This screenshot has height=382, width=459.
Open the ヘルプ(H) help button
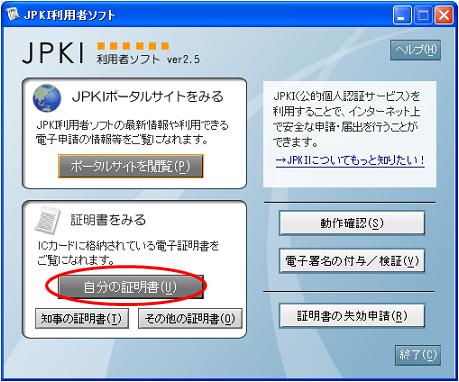(415, 50)
